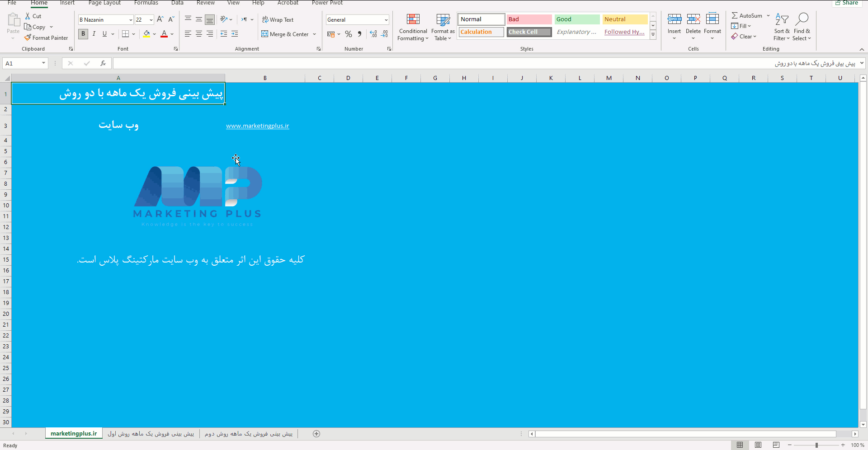The width and height of the screenshot is (868, 450).
Task: Click the Share button
Action: pos(846,3)
